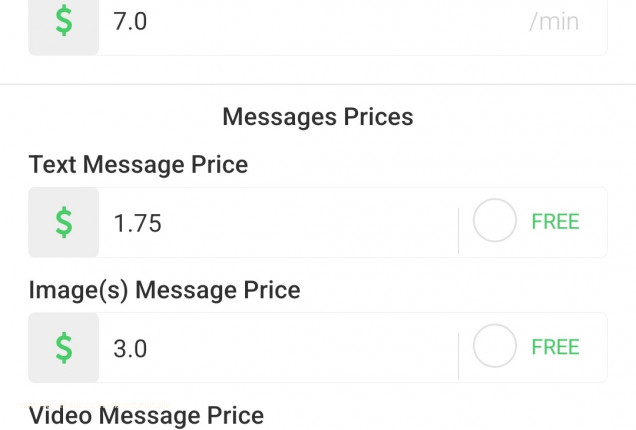Viewport: 636px width, 430px height.
Task: Select the Text Message Price label
Action: point(138,165)
